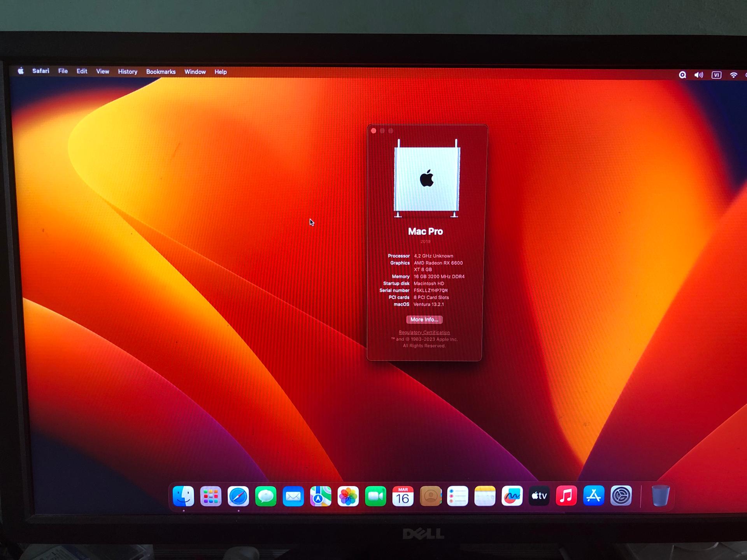The image size is (747, 560).
Task: Select the serial number F5KLLZYHP7QM
Action: (x=431, y=290)
